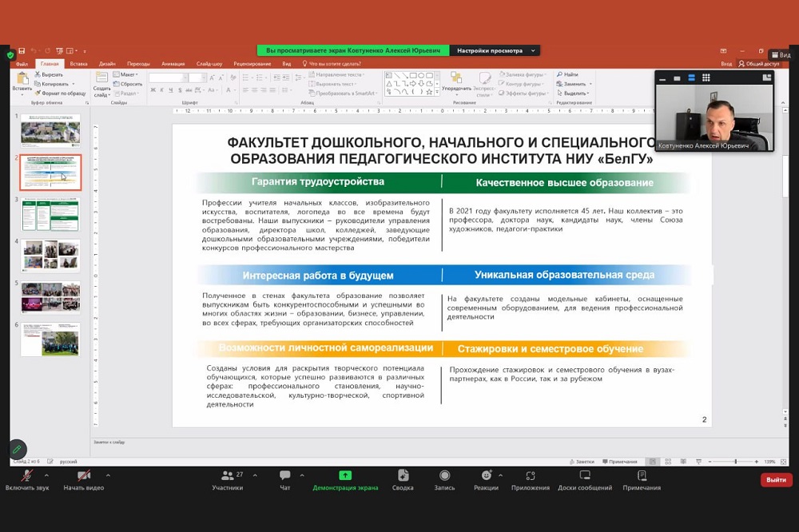The height and width of the screenshot is (532, 799).
Task: Click green annotation pencil button
Action: tap(17, 450)
